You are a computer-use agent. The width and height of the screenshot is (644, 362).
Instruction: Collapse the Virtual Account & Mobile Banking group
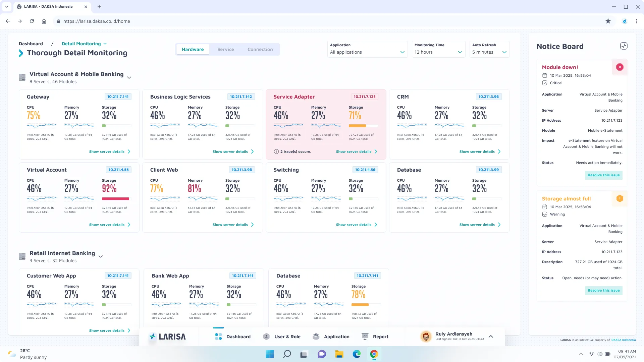click(x=129, y=77)
